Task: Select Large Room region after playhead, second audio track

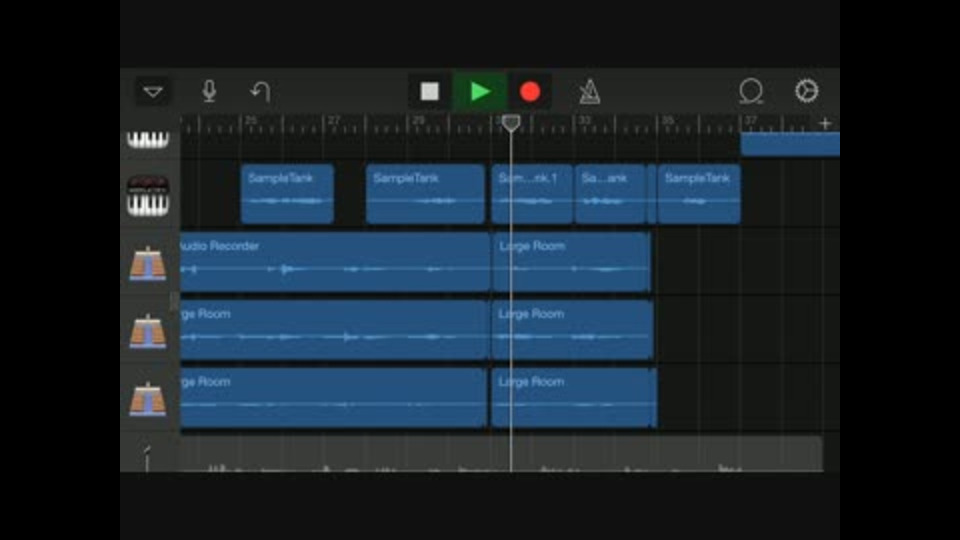Action: pyautogui.click(x=572, y=329)
